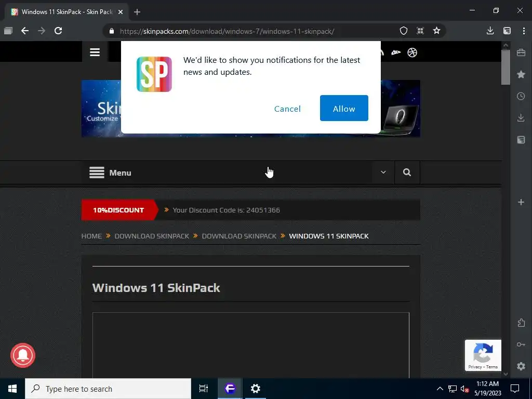Click the scrollbar down arrow

pyautogui.click(x=506, y=374)
